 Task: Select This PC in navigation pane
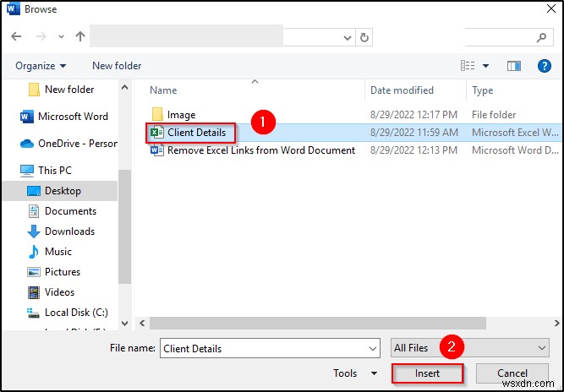point(46,171)
